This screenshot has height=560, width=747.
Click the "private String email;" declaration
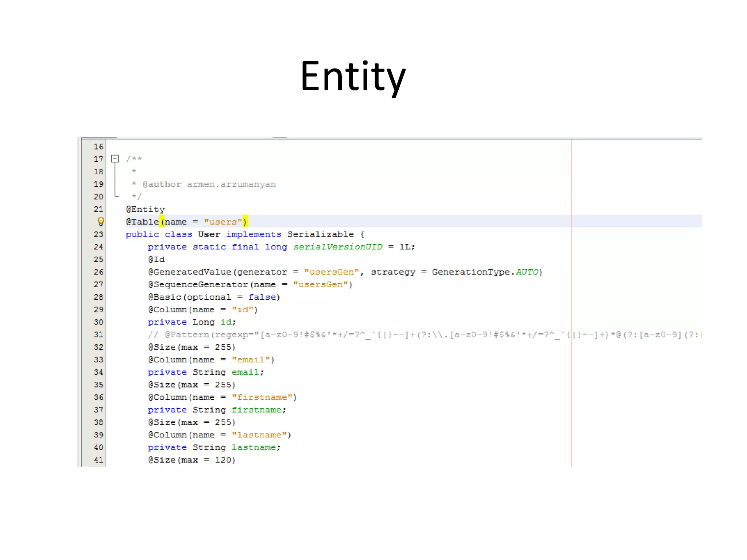coord(206,372)
